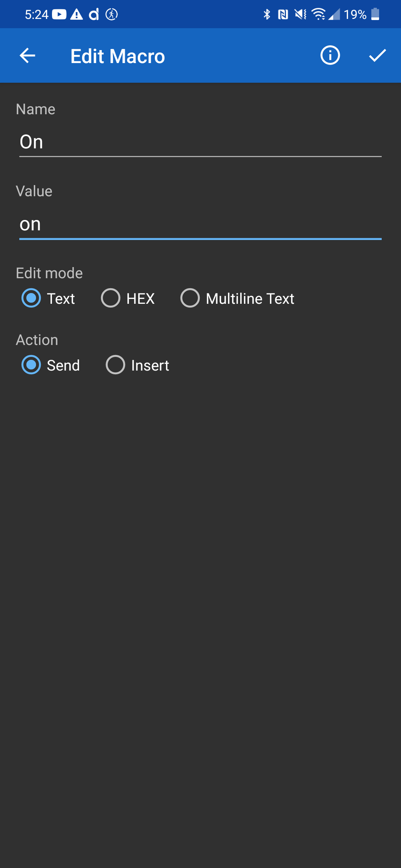Tap the clock in status bar
The height and width of the screenshot is (868, 401).
pyautogui.click(x=36, y=14)
